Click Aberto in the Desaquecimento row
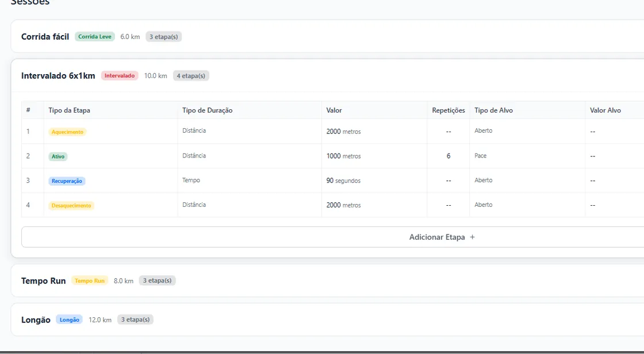The image size is (644, 354). (484, 205)
